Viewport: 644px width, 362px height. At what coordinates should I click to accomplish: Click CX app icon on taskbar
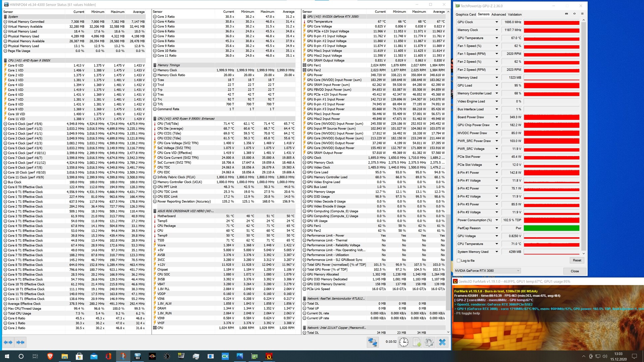click(225, 356)
